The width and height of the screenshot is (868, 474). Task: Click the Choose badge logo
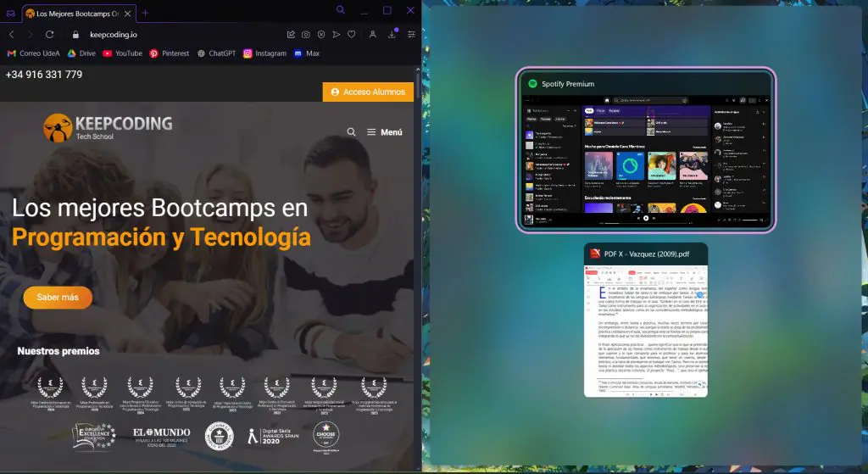(325, 437)
